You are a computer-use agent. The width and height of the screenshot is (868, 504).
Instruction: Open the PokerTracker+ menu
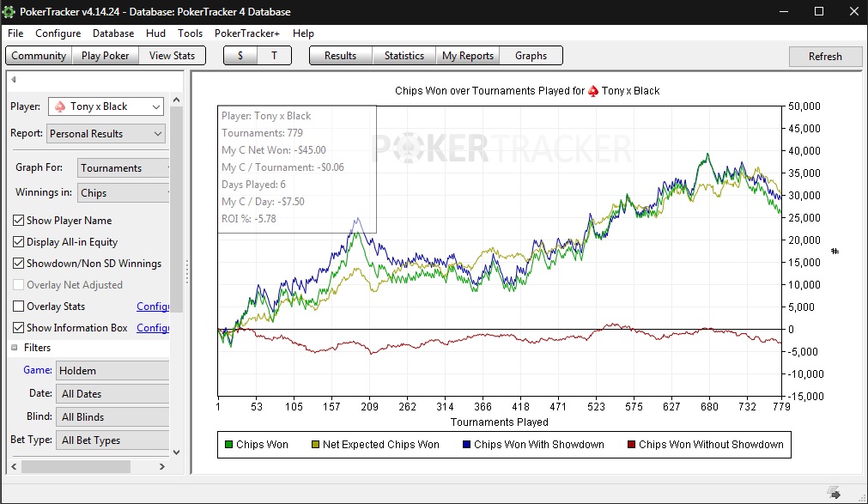click(x=247, y=33)
